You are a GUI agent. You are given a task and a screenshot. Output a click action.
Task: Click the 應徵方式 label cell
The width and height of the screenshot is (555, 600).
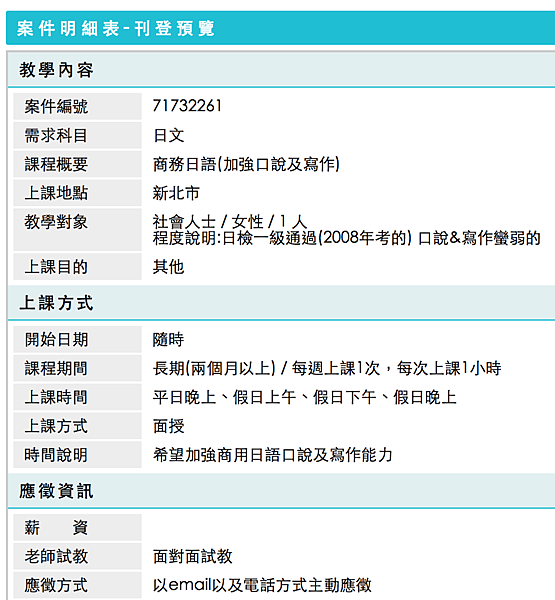(x=77, y=585)
